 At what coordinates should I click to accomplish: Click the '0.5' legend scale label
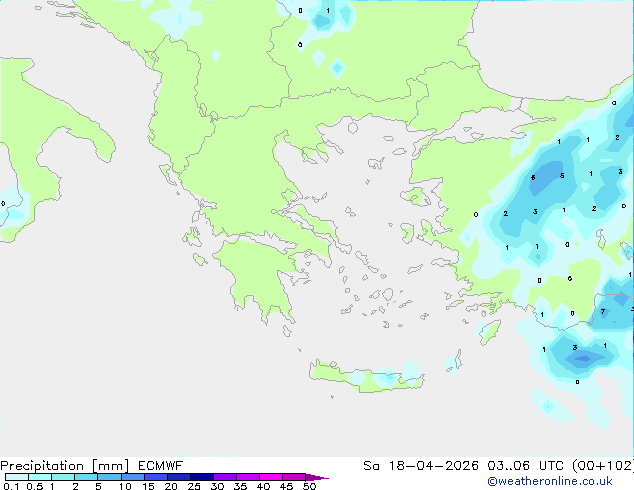click(x=35, y=486)
